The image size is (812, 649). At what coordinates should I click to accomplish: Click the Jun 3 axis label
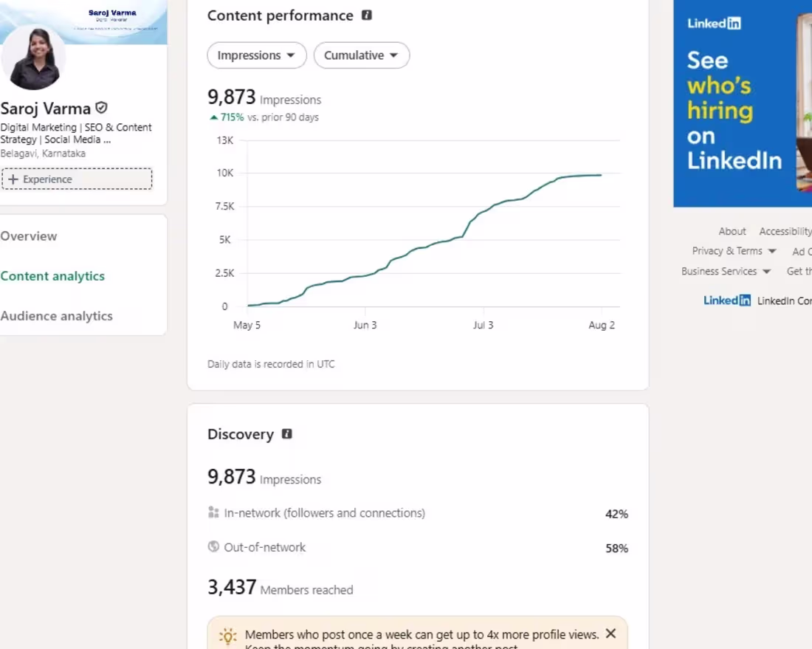pos(365,326)
